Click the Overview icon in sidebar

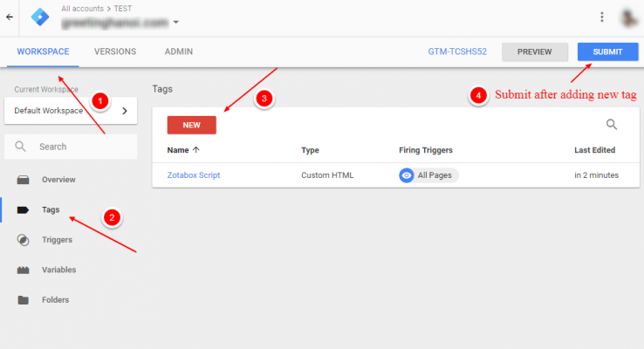click(24, 180)
